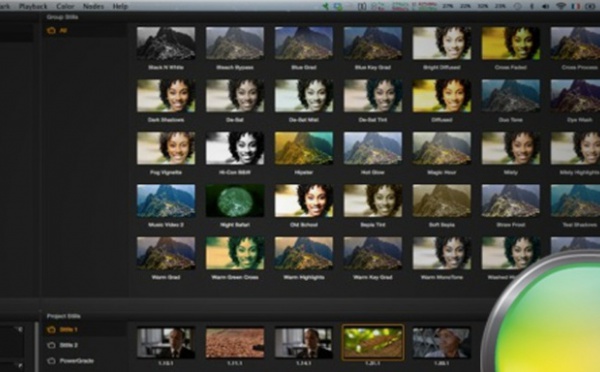Select the Bleach Bypass look thumbnail
The image size is (600, 372).
coord(235,43)
